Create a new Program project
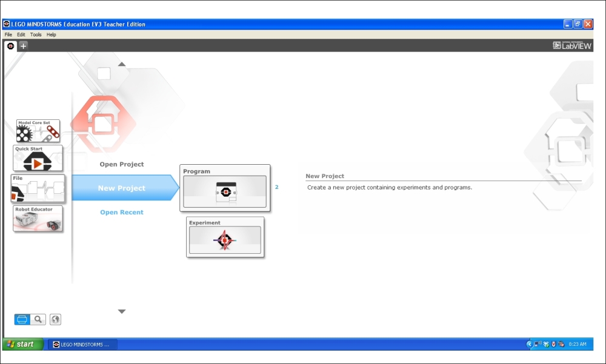This screenshot has height=364, width=606. (225, 188)
